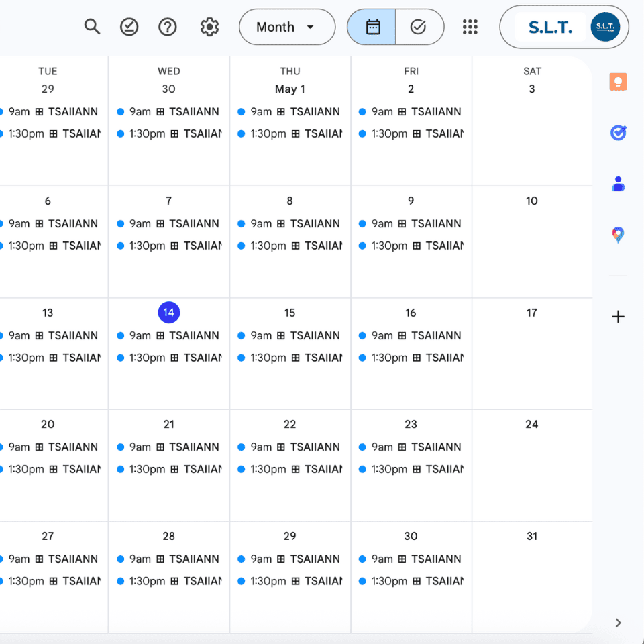The width and height of the screenshot is (644, 644).
Task: Open the 1:30pm event on day 22
Action: coord(290,469)
